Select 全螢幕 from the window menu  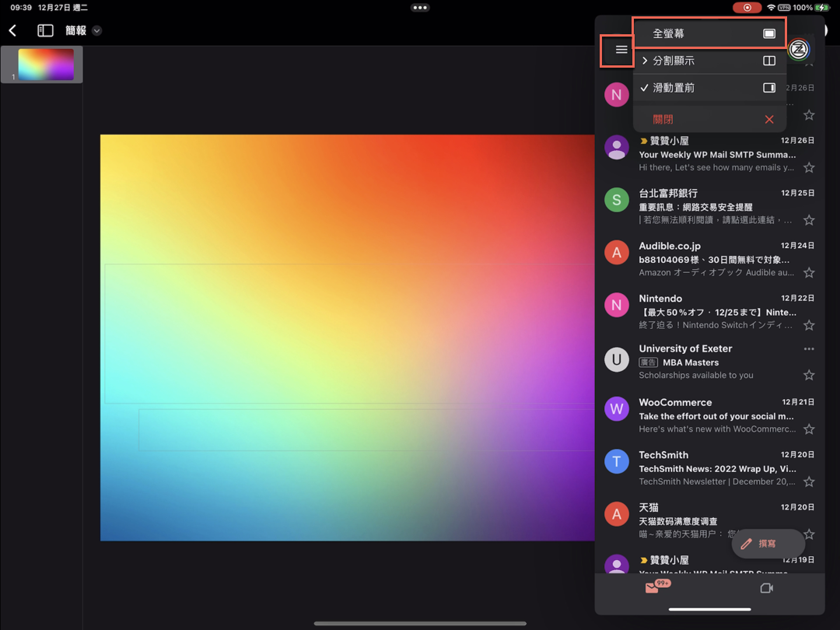(709, 33)
